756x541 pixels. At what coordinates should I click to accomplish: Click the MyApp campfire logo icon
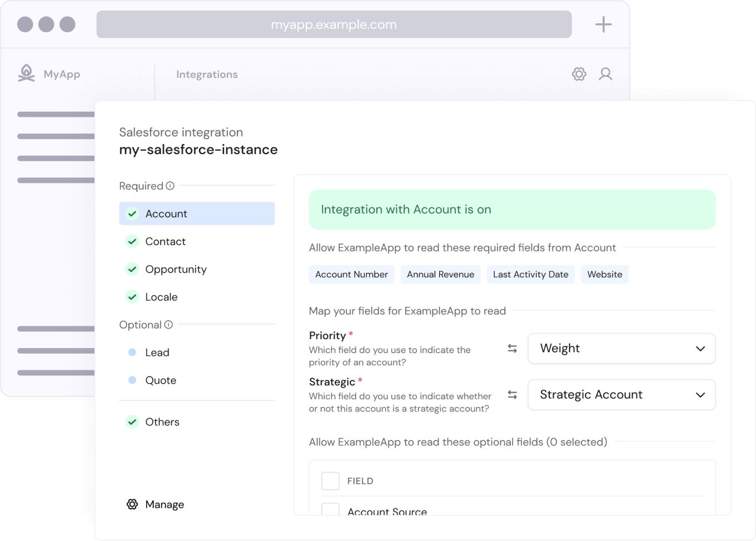pos(26,73)
